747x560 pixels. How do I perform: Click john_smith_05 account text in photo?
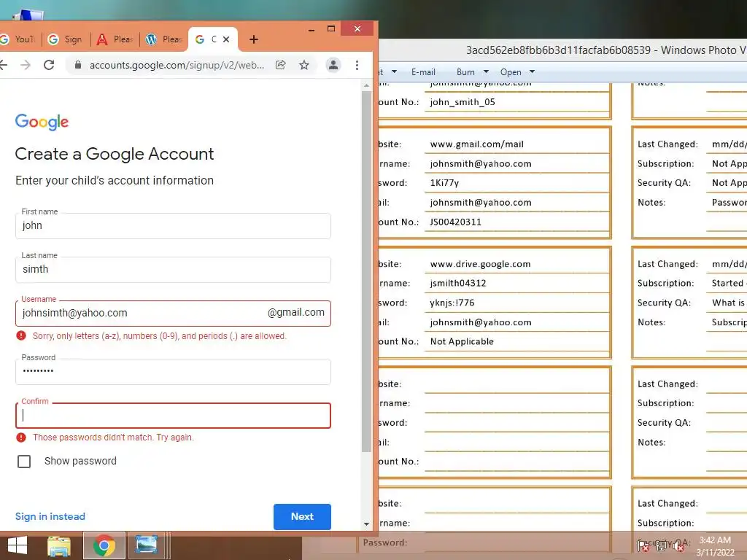462,102
